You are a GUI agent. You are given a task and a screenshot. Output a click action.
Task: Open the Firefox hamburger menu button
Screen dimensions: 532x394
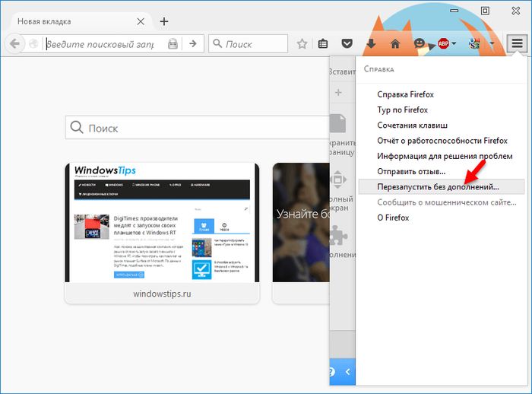(x=517, y=43)
